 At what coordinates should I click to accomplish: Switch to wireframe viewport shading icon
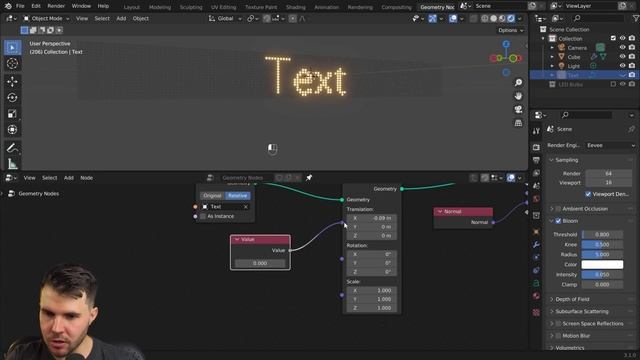pos(484,18)
